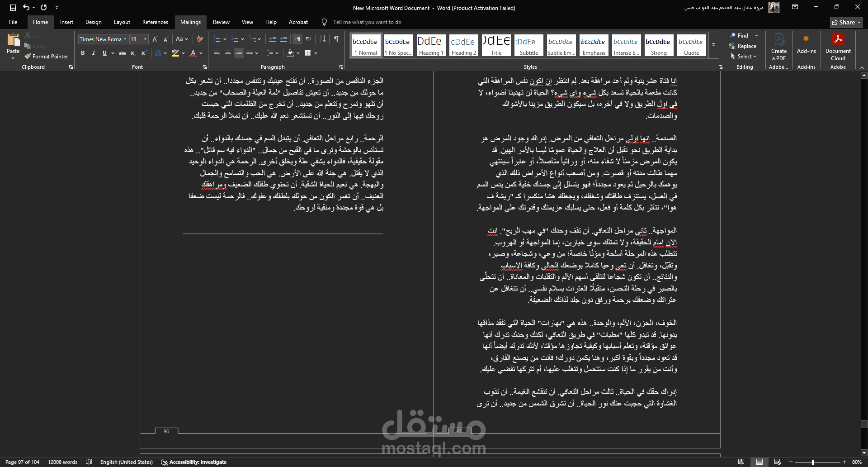868x467 pixels.
Task: Click the font color button
Action: tap(193, 53)
